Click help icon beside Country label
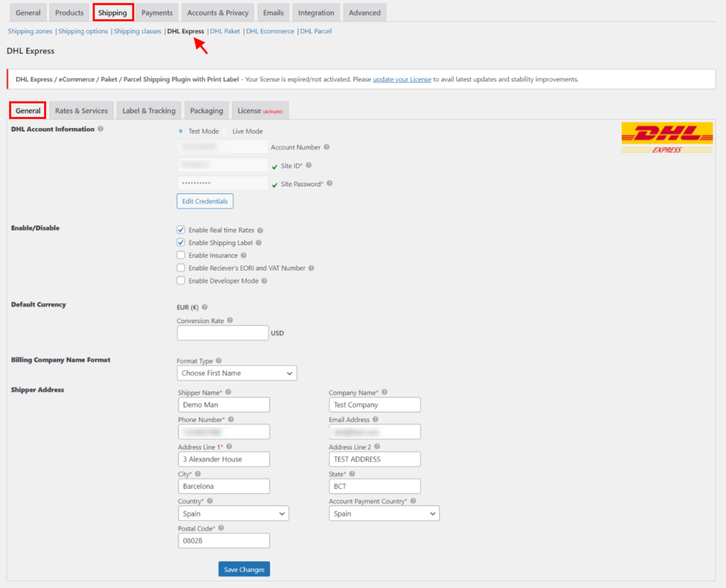This screenshot has width=726, height=588. coord(210,501)
